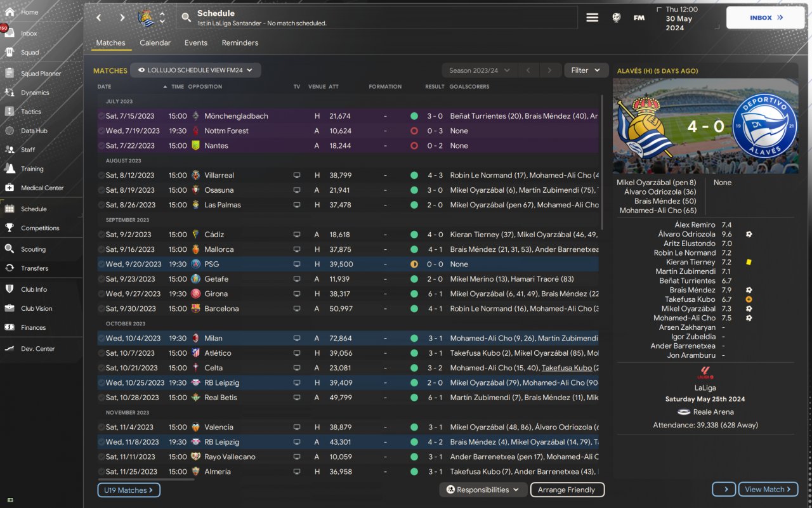
Task: Open the Squad icon in the sidebar
Action: point(10,53)
